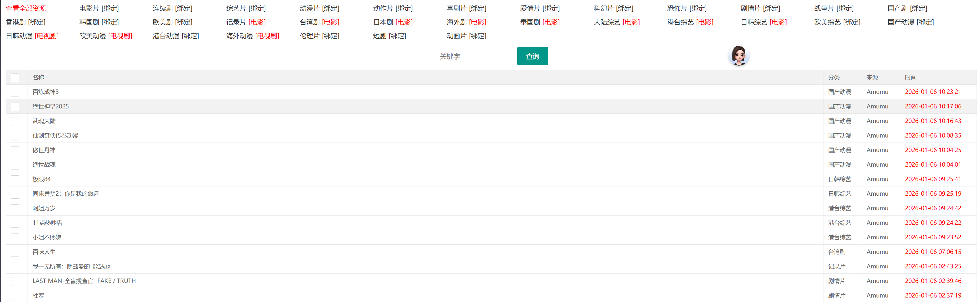Check the 百味人生 row checkbox
This screenshot has height=302, width=980.
point(15,252)
